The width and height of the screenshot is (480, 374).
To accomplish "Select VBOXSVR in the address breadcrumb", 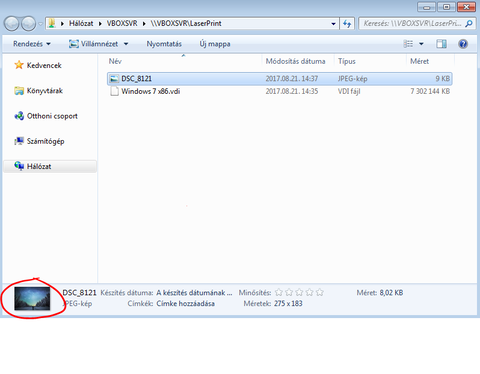I will coord(122,23).
